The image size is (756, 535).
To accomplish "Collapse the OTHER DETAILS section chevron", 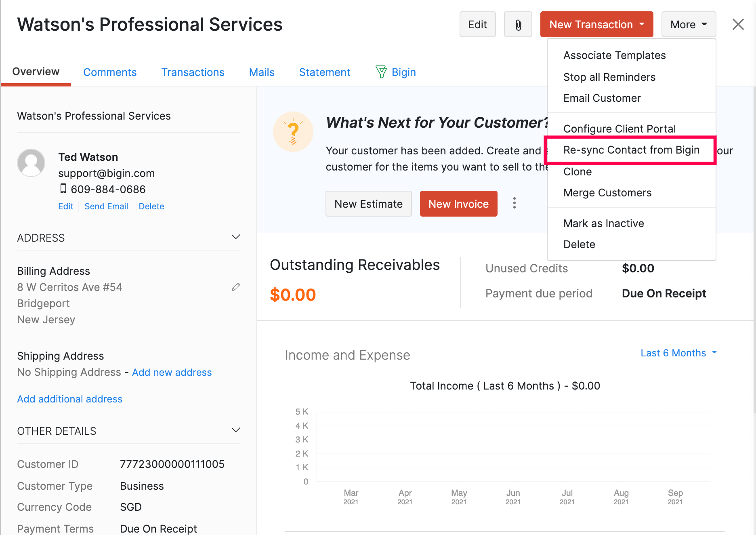I will (x=235, y=430).
